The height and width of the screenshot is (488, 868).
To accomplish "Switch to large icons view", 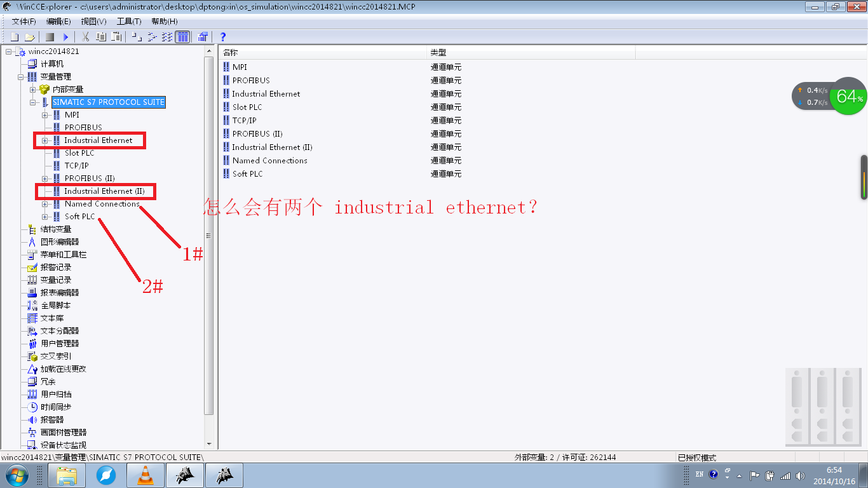I will (137, 37).
